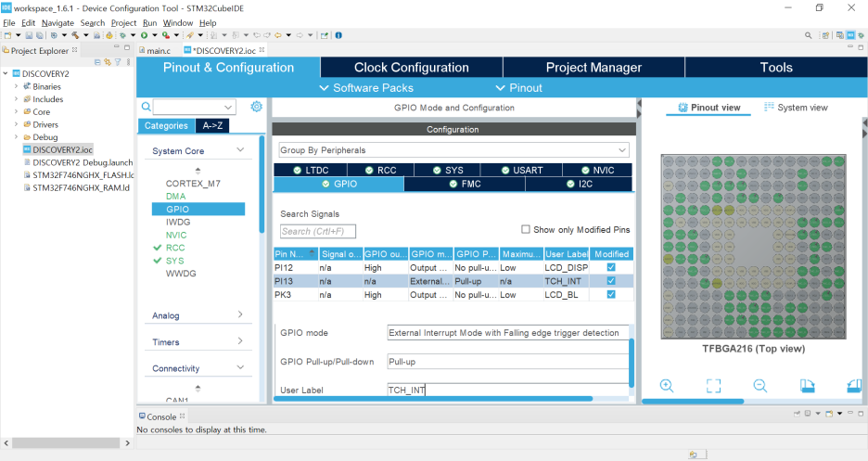Toggle Modified checkbox for PK3 row

coord(611,294)
